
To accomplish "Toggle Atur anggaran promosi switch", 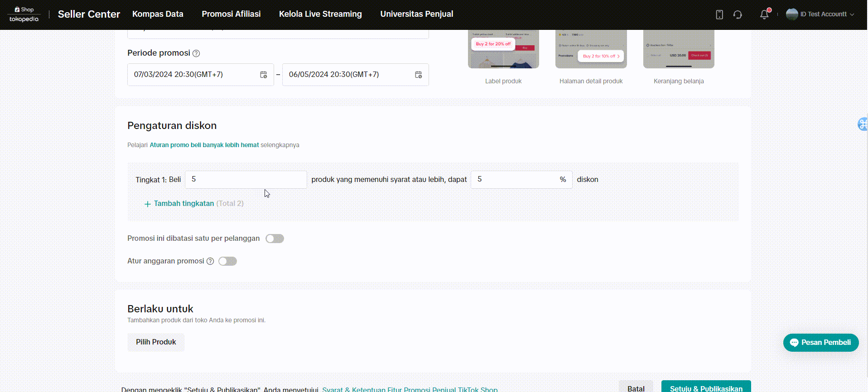I will click(x=227, y=261).
